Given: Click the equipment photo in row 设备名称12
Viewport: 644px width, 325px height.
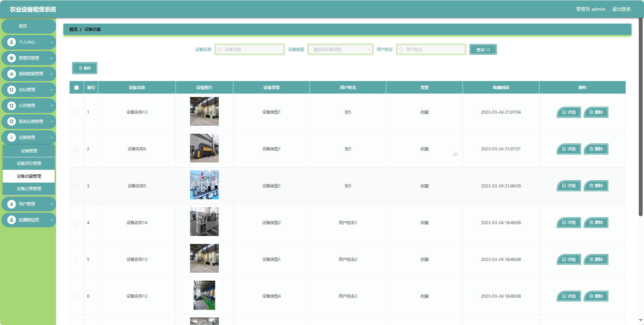Looking at the screenshot, I should 204,295.
